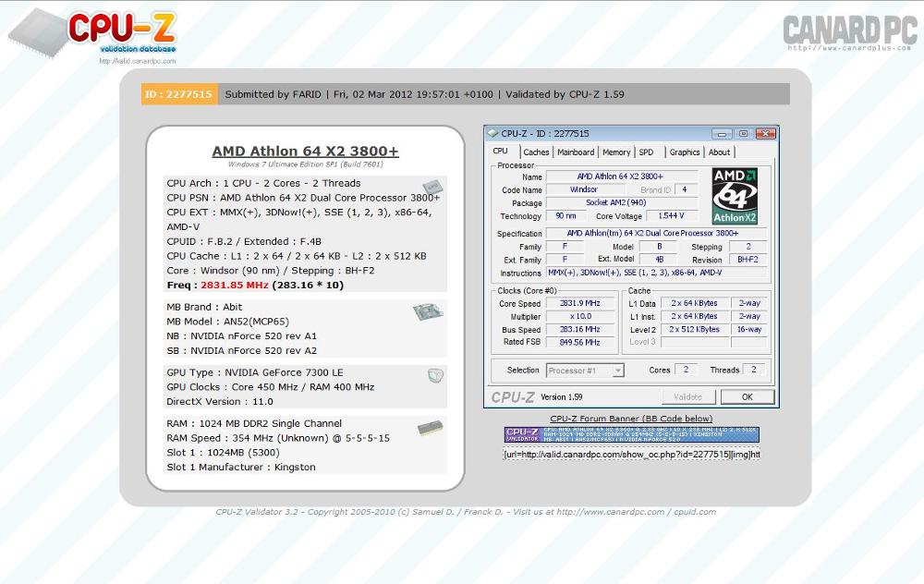Click the Name field AMD Athlon 64 X2 3800+

(621, 176)
